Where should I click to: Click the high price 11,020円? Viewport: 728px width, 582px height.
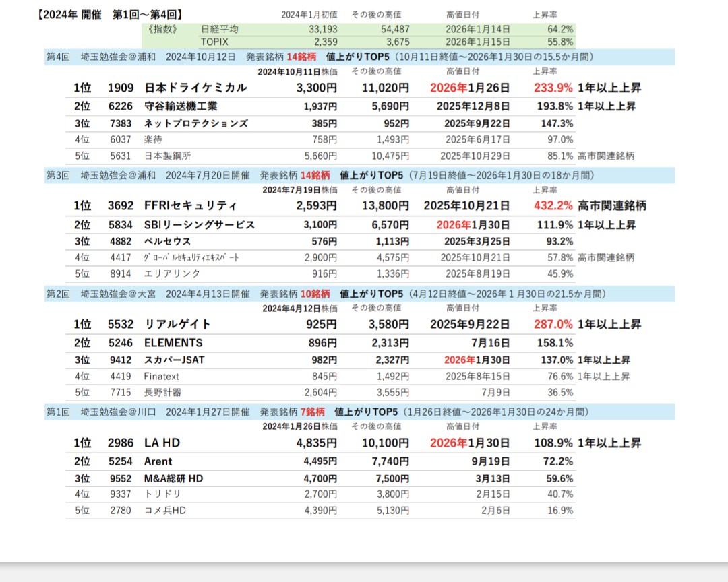[386, 88]
